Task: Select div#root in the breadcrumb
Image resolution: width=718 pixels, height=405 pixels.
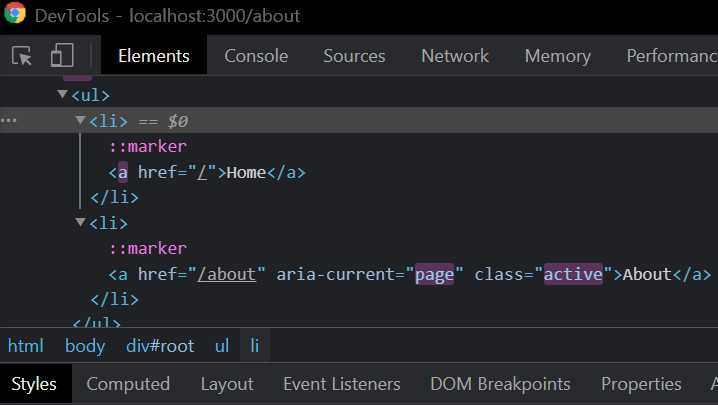Action: point(160,346)
